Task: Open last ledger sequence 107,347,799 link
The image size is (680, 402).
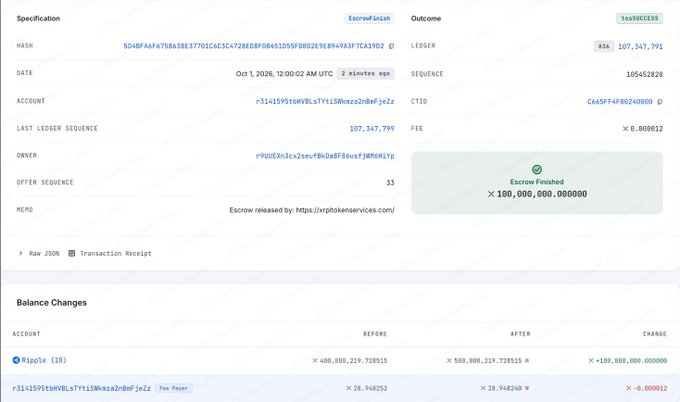Action: [x=372, y=129]
